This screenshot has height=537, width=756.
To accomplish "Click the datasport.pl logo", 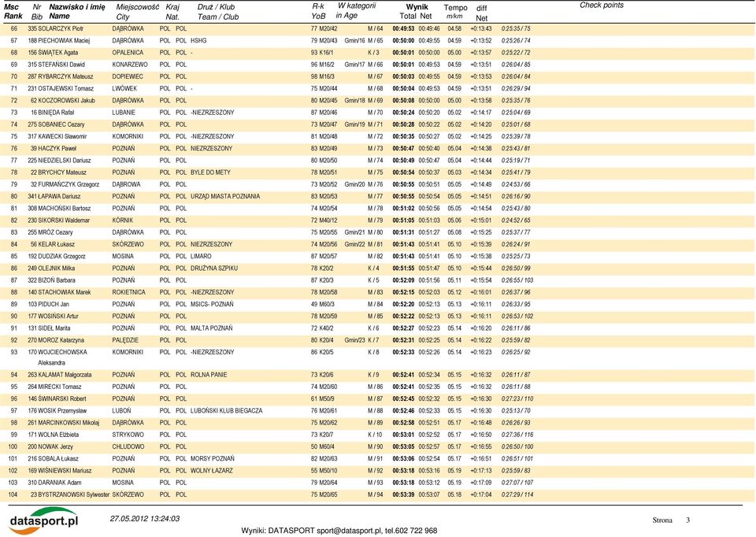I will 44,520.
